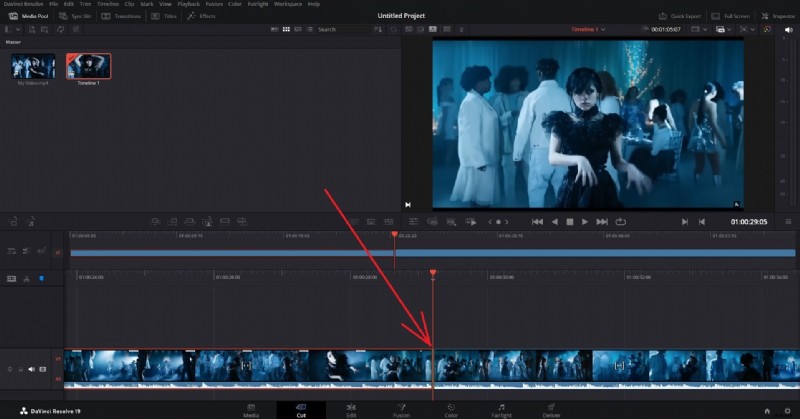The height and width of the screenshot is (419, 800).
Task: Jump to first frame button
Action: [537, 222]
